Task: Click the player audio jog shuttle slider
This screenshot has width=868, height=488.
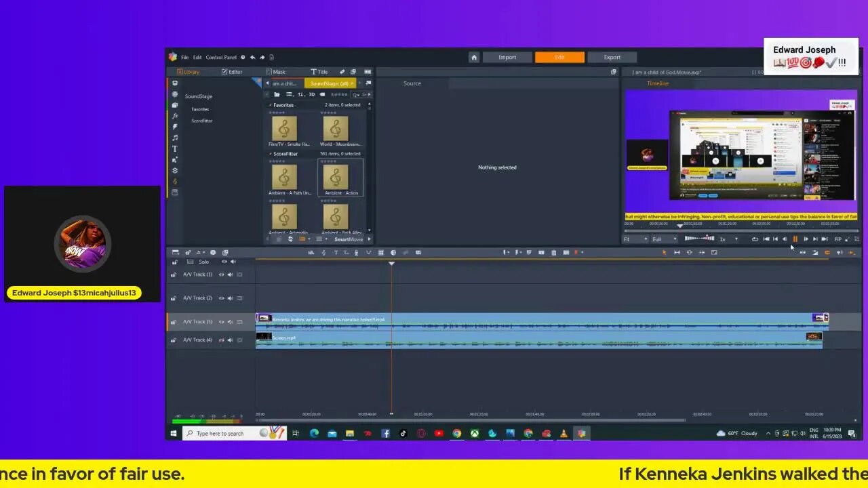Action: pyautogui.click(x=699, y=239)
